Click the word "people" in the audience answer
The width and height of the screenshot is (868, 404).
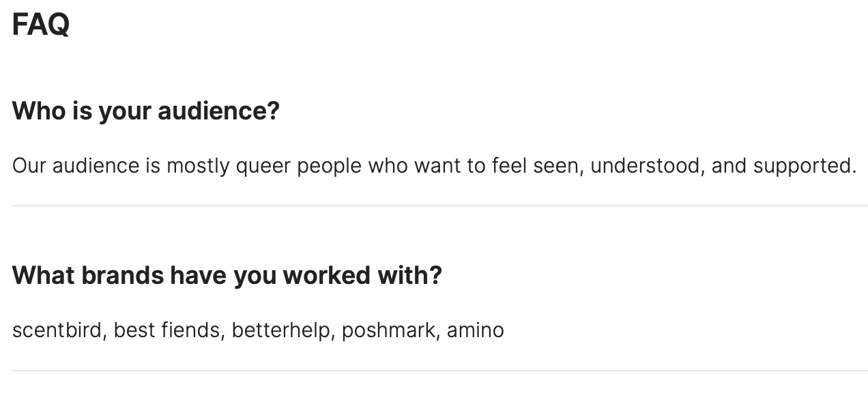tap(330, 166)
